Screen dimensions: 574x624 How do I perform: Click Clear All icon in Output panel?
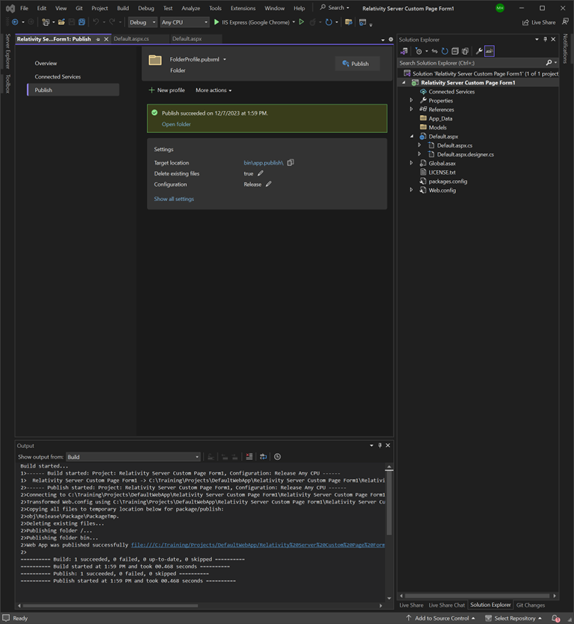point(249,456)
